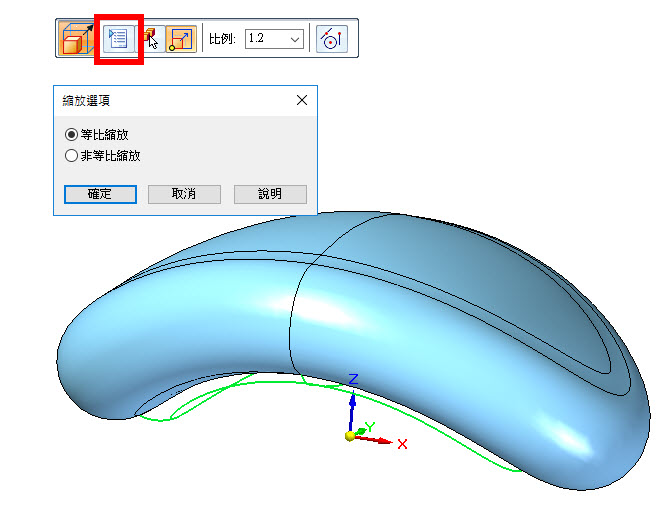Close the 縮放選項 dialog
Viewport: 660px width, 517px height.
tap(302, 100)
